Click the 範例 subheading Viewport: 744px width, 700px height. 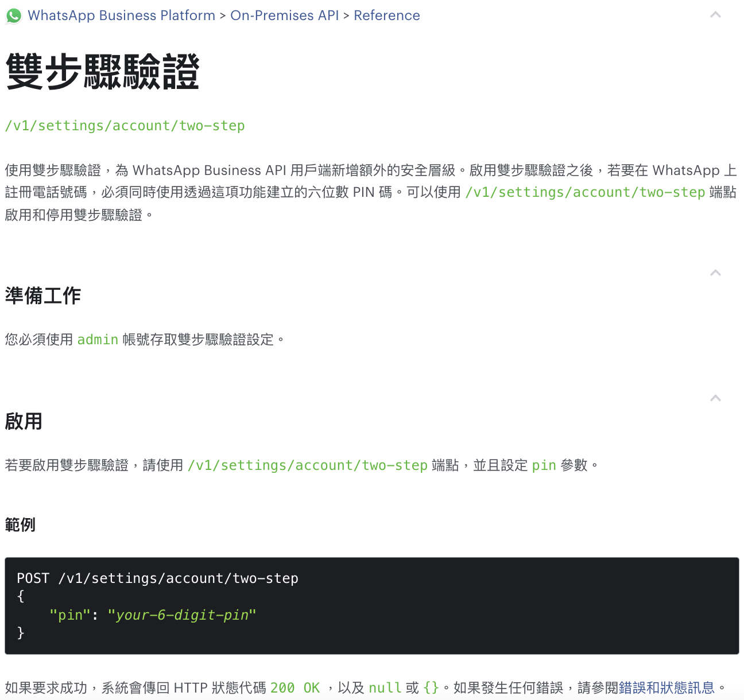tap(20, 524)
